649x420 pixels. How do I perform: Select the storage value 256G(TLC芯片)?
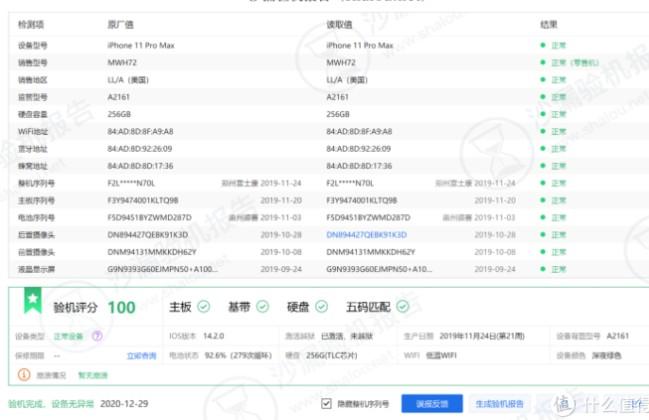[x=332, y=355]
